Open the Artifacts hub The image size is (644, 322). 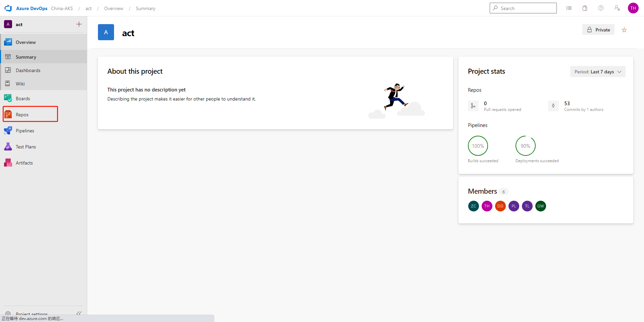coord(44,163)
